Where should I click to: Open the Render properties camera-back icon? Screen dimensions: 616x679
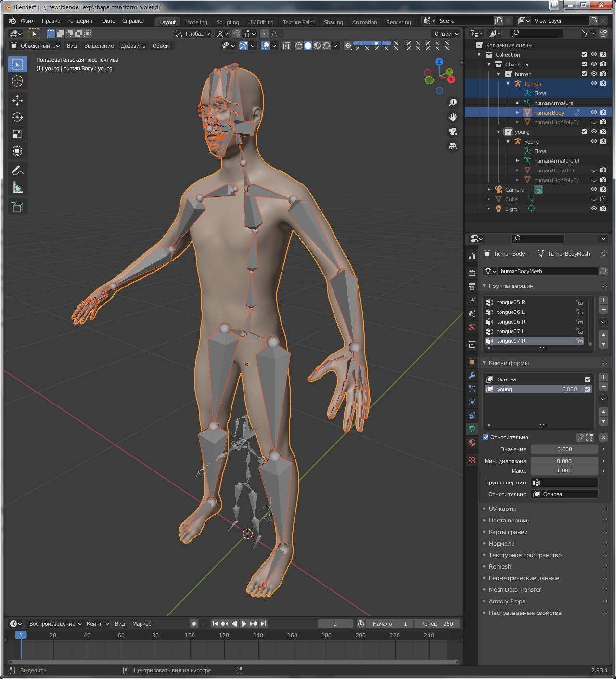[472, 273]
